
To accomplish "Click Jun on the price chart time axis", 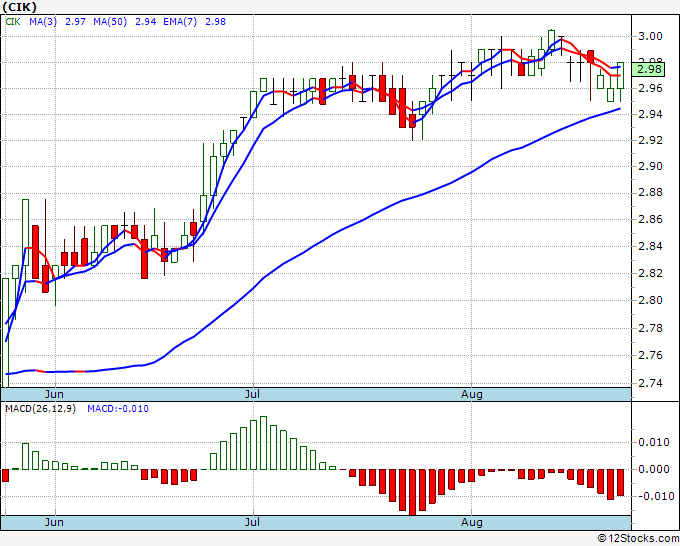I will coord(54,394).
